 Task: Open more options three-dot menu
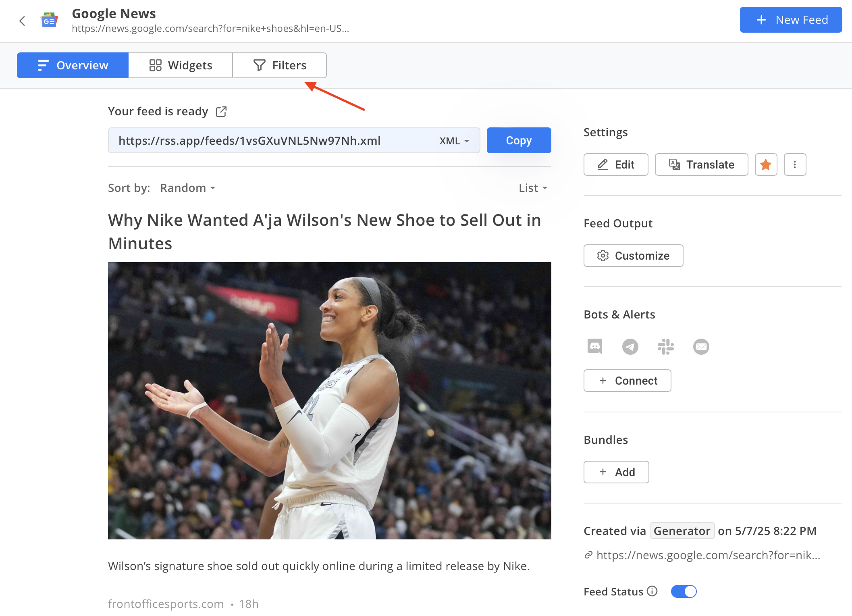pos(795,164)
